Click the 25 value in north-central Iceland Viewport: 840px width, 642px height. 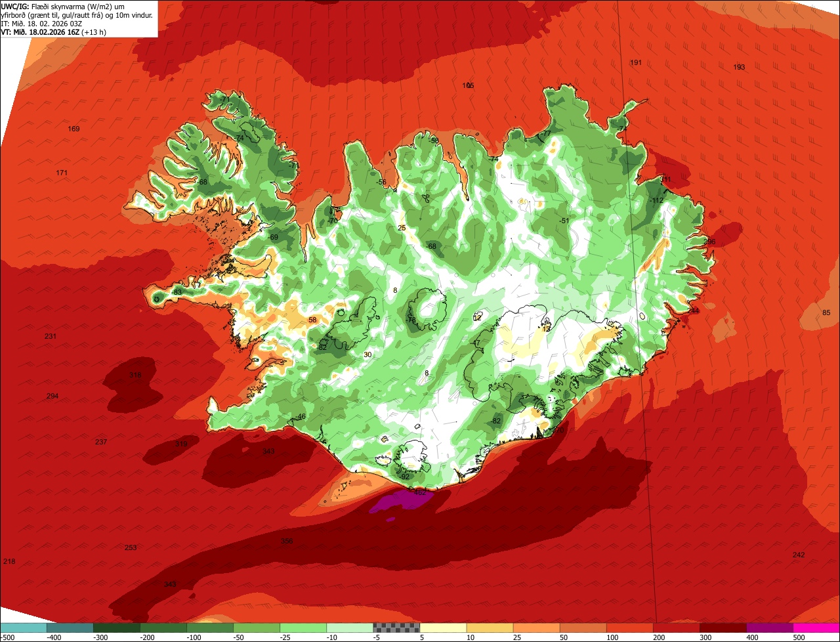(402, 228)
